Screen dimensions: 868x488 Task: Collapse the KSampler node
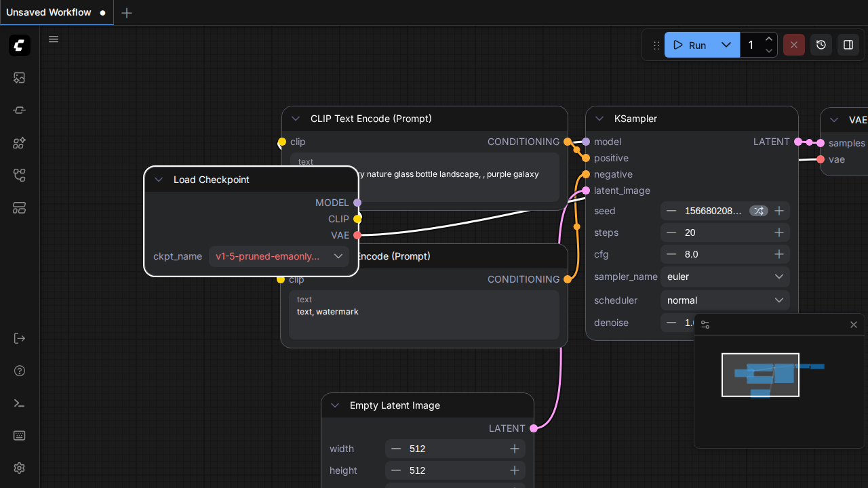[599, 119]
